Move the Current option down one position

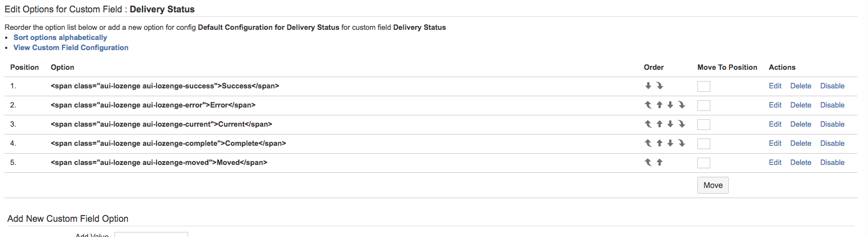670,124
